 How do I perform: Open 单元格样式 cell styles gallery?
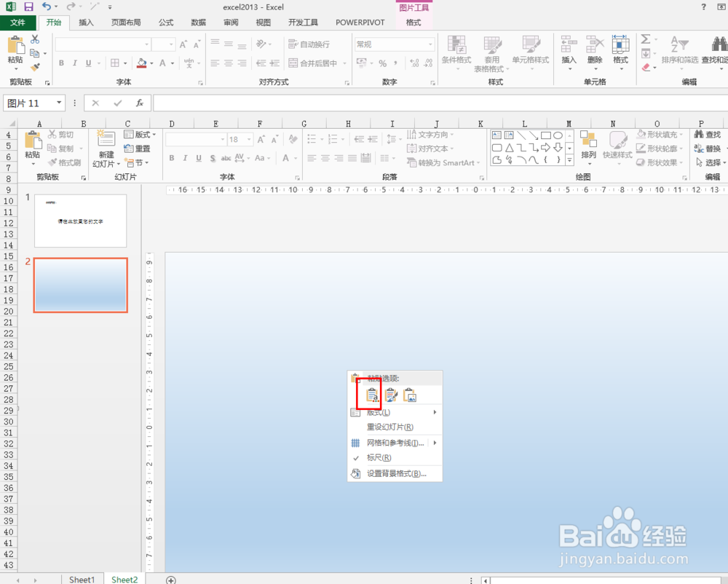531,53
